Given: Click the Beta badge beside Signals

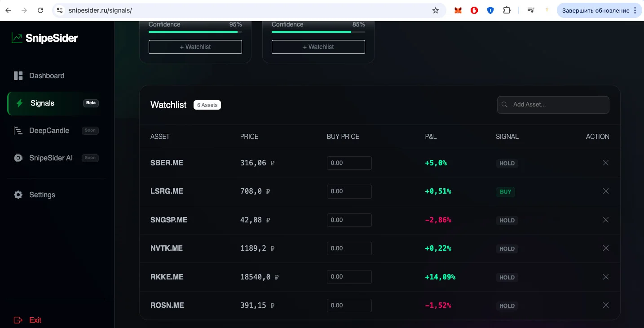Looking at the screenshot, I should pyautogui.click(x=91, y=103).
